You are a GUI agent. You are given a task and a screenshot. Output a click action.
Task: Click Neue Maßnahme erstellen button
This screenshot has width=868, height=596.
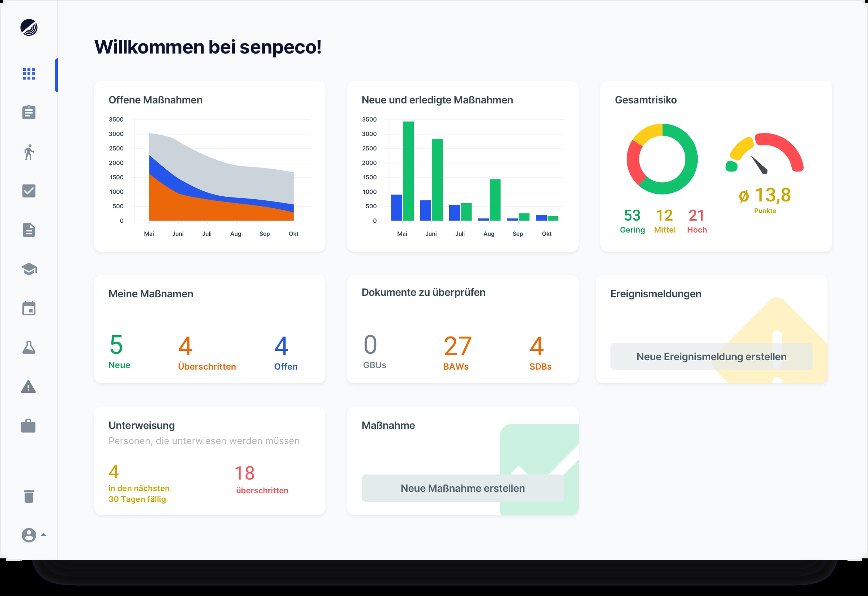click(462, 488)
